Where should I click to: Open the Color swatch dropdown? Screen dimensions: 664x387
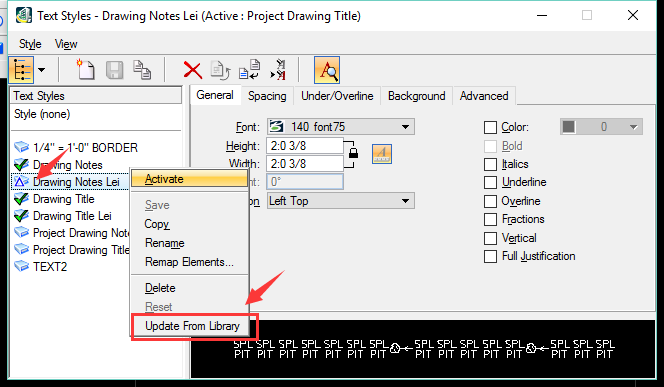601,127
